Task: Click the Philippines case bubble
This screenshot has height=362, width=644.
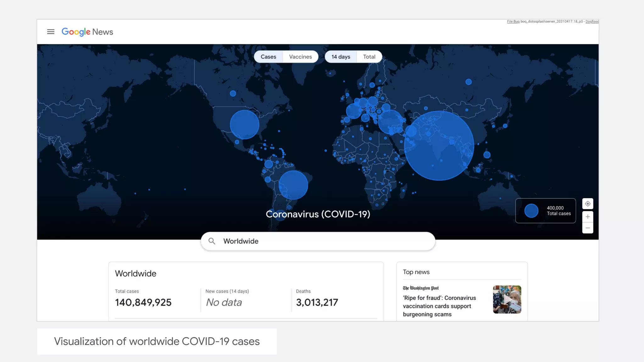Action: tap(487, 155)
